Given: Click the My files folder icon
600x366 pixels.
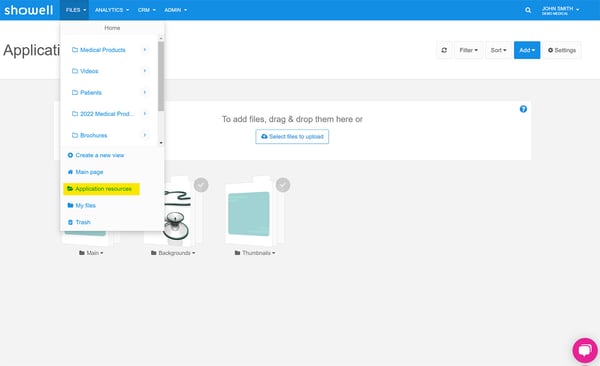Looking at the screenshot, I should 70,205.
